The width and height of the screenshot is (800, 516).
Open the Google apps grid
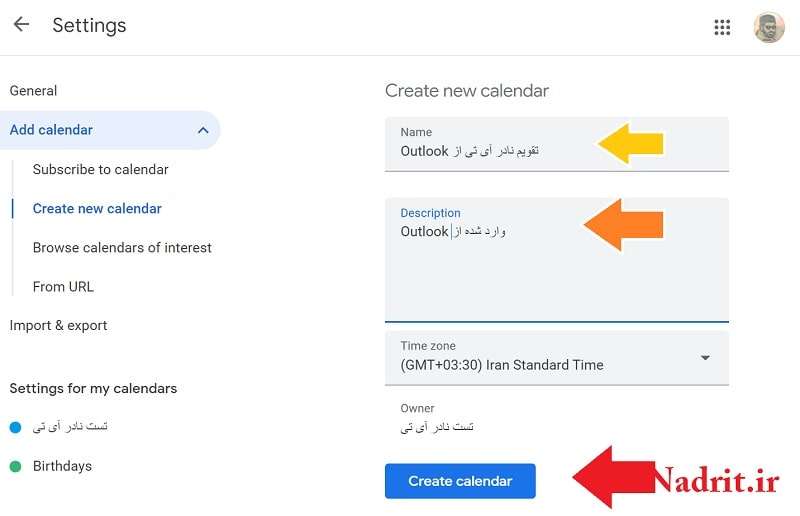[x=722, y=27]
